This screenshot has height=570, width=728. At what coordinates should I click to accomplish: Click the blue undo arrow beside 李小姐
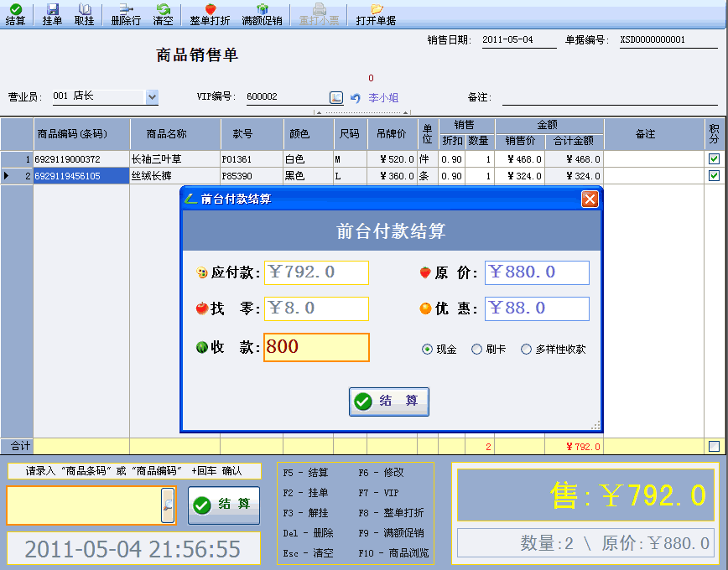[x=356, y=98]
